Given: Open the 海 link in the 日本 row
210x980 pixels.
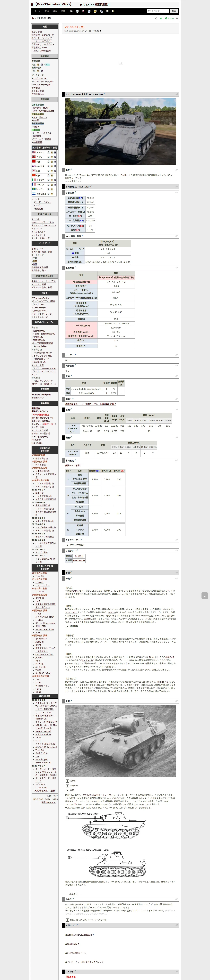Looking at the screenshot, I should (x=55, y=171).
